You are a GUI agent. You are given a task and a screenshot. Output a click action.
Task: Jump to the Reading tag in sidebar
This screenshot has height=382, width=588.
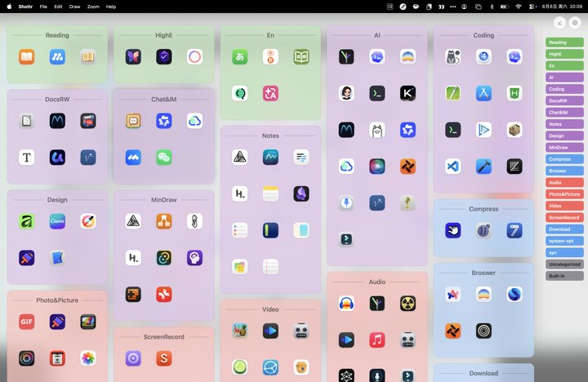pos(564,42)
